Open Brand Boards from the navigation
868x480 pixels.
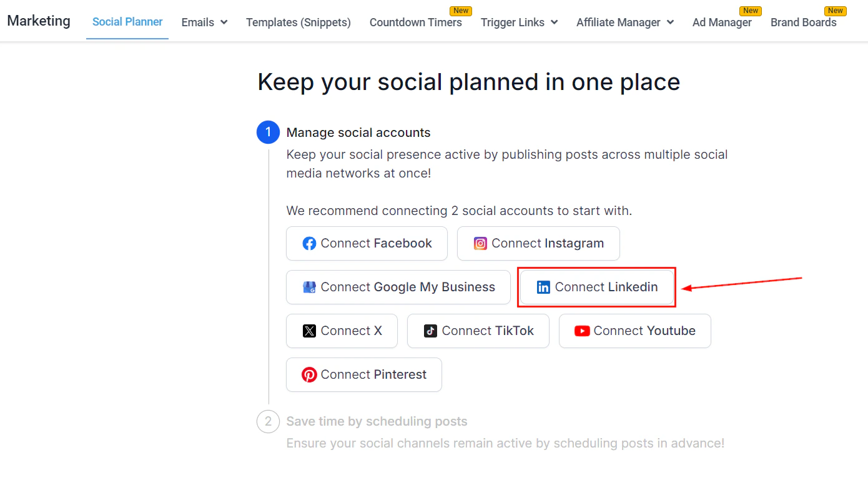tap(804, 22)
